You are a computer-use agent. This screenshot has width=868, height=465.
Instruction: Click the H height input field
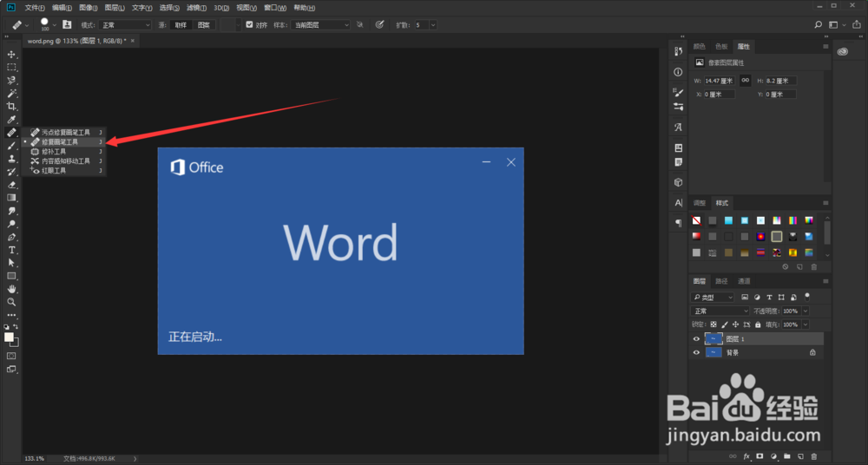coord(780,81)
